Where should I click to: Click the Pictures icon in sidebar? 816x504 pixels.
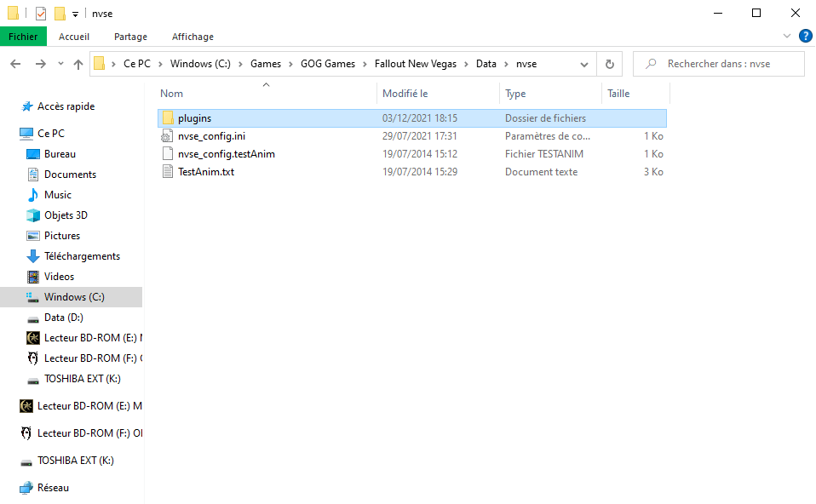[32, 236]
